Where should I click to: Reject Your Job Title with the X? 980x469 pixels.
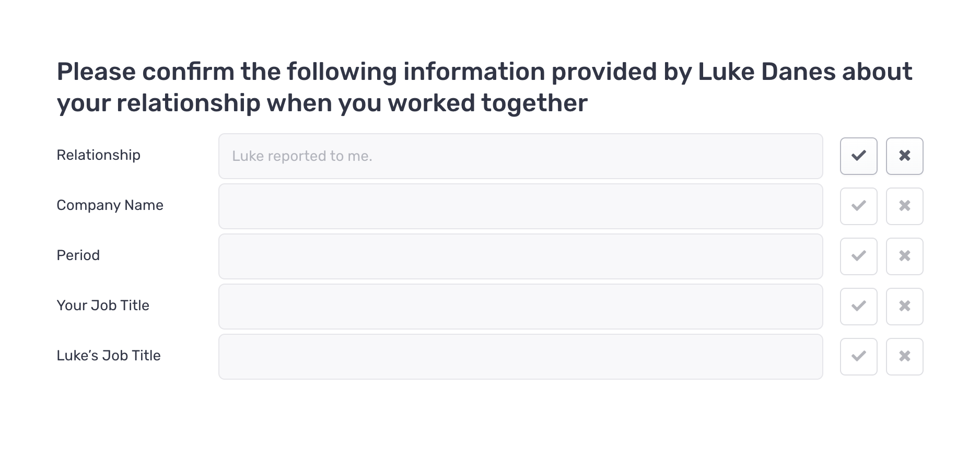tap(904, 306)
